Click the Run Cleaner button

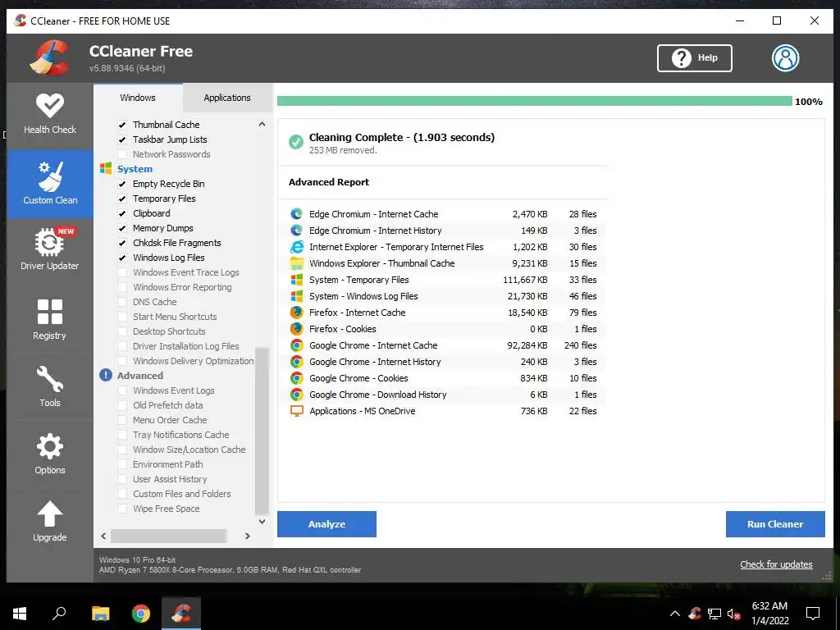(x=775, y=524)
